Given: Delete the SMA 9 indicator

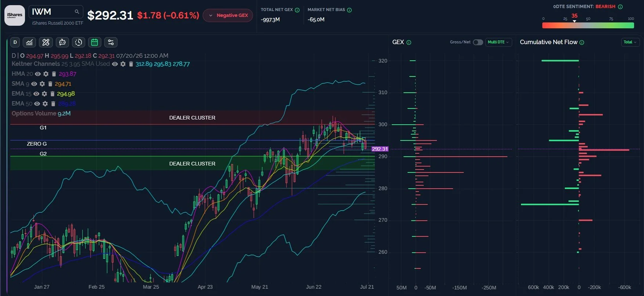Looking at the screenshot, I should 50,84.
